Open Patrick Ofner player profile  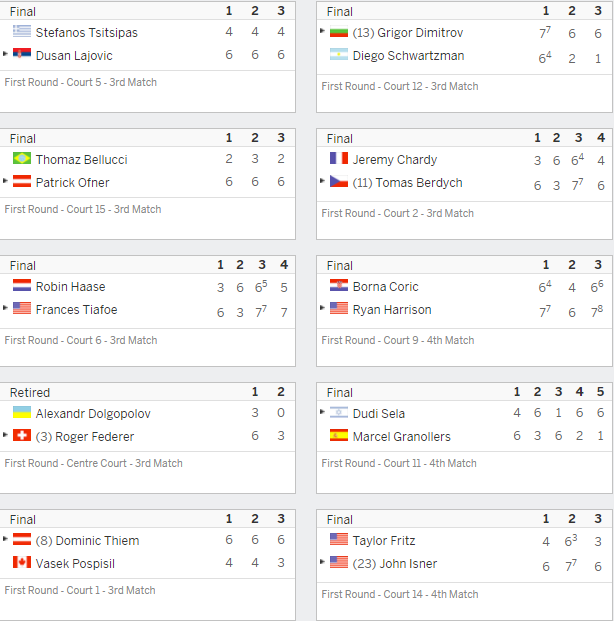pyautogui.click(x=72, y=183)
